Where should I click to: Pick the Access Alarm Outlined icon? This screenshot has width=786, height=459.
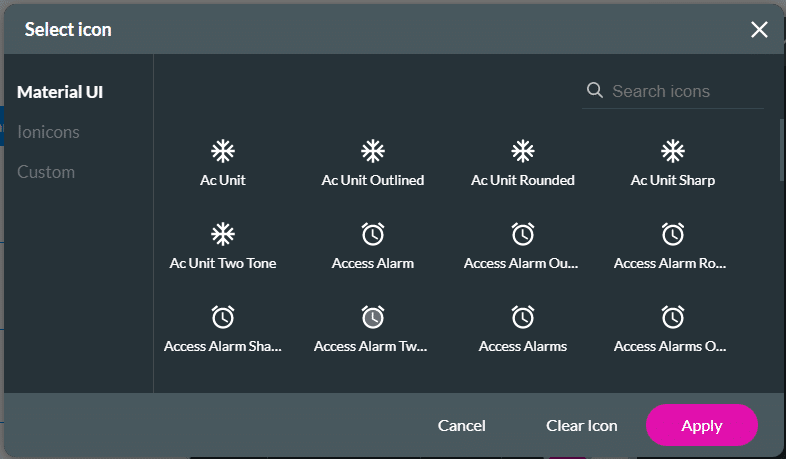(523, 235)
